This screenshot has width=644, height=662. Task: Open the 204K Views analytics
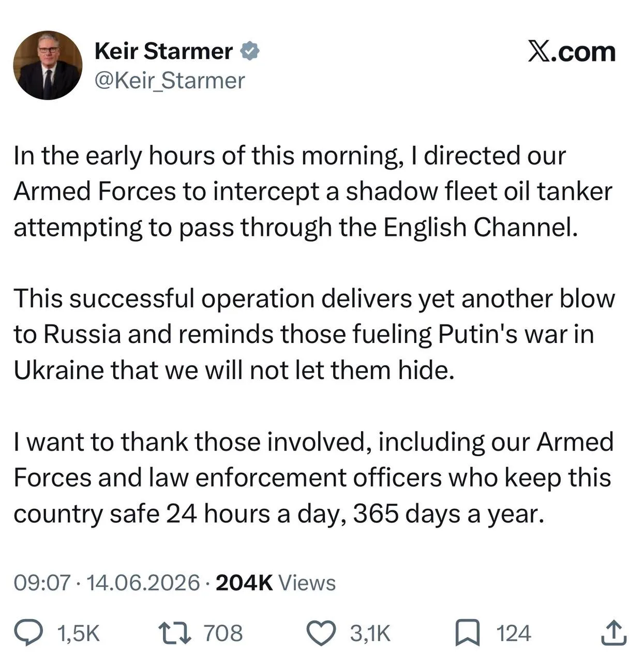pyautogui.click(x=276, y=583)
